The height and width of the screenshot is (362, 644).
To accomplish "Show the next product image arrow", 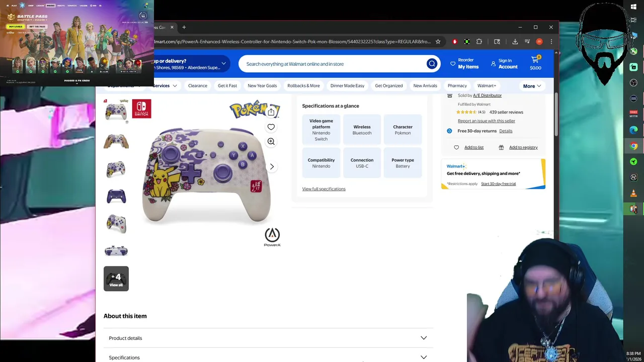I will pyautogui.click(x=272, y=166).
